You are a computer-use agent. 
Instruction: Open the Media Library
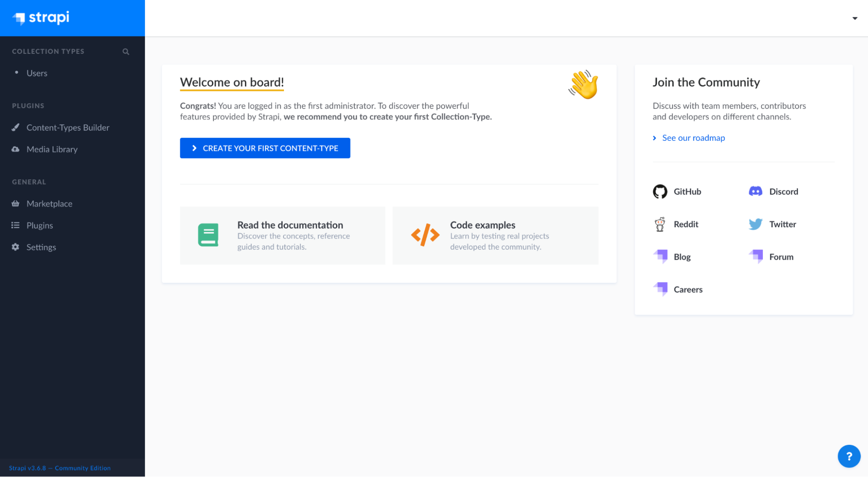pos(52,149)
